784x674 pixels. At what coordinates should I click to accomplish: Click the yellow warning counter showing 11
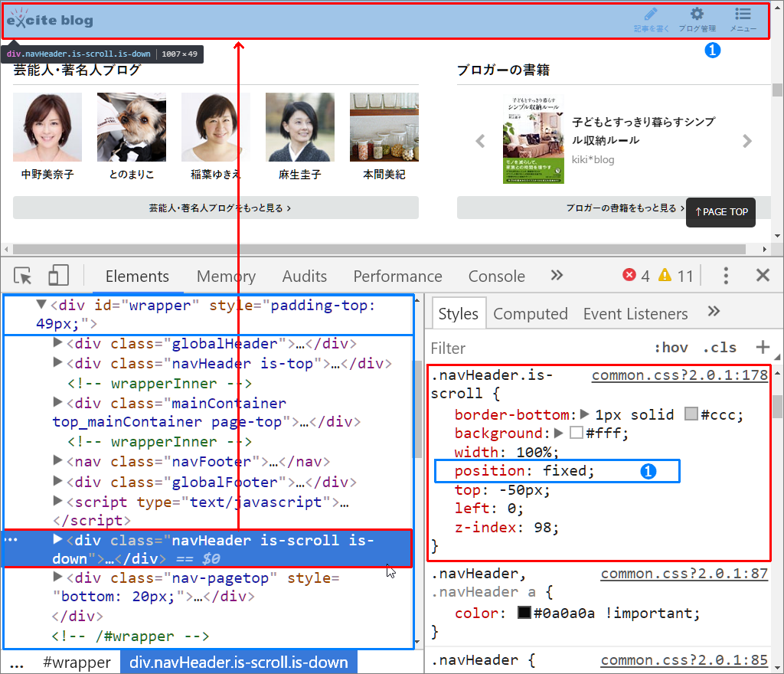669,276
